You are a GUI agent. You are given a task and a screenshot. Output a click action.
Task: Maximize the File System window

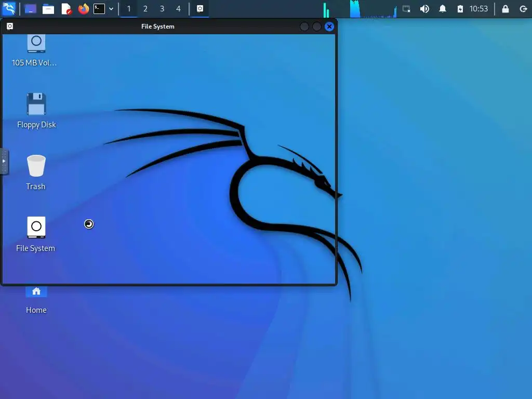coord(316,26)
